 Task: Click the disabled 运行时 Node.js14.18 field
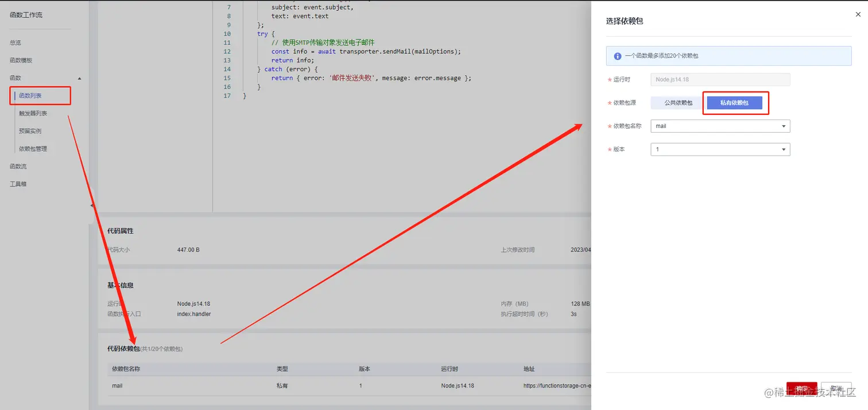pos(720,79)
